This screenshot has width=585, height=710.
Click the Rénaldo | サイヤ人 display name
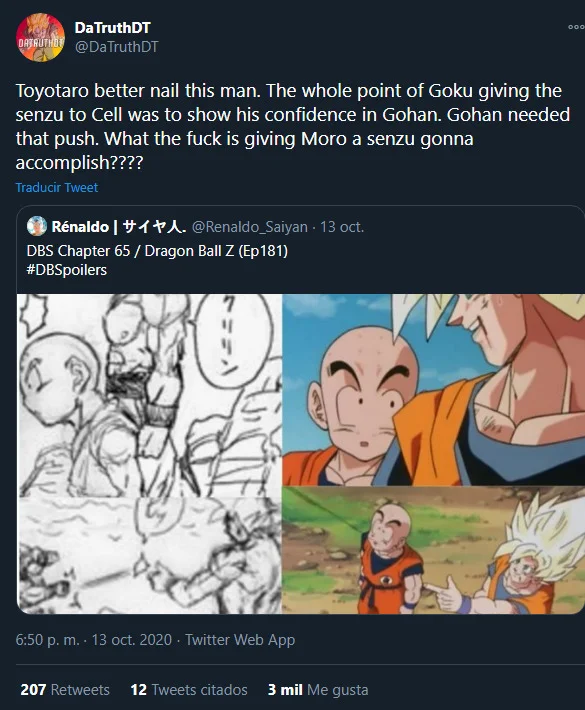119,226
